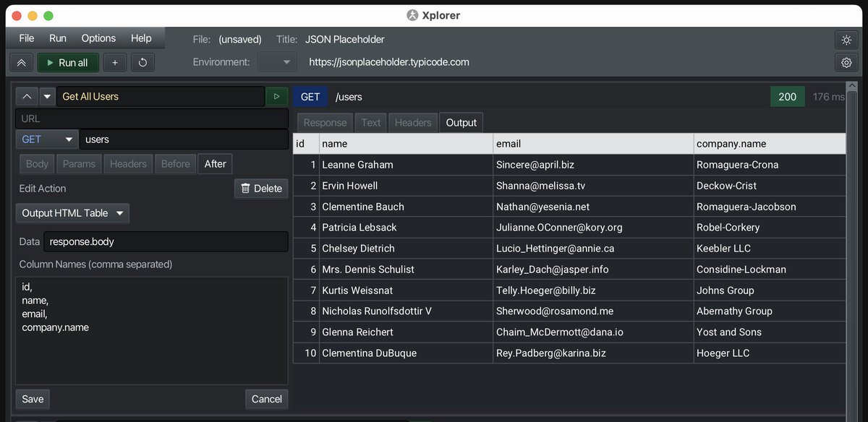Select the Clementina DuBuque cell
Viewport: 868px width, 422px height.
pos(406,353)
